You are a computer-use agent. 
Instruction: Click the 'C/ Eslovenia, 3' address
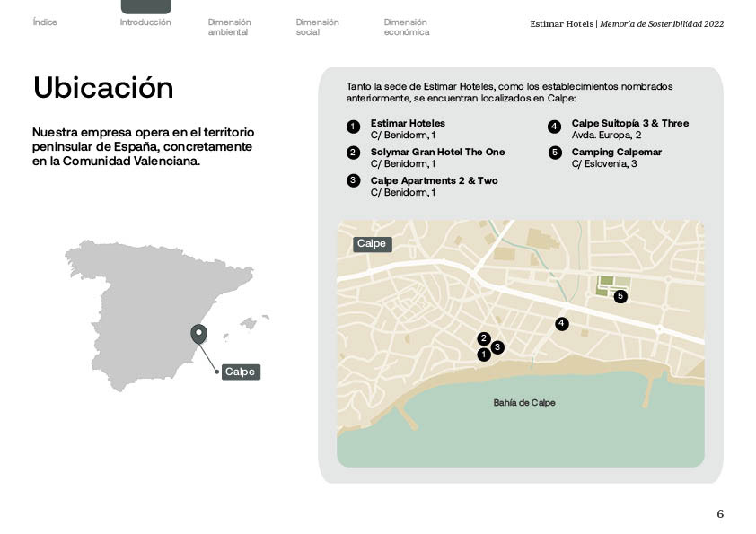[604, 164]
